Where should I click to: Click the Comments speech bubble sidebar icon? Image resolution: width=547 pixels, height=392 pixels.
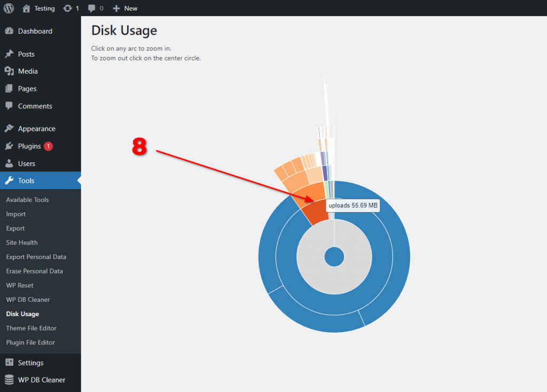click(x=10, y=106)
